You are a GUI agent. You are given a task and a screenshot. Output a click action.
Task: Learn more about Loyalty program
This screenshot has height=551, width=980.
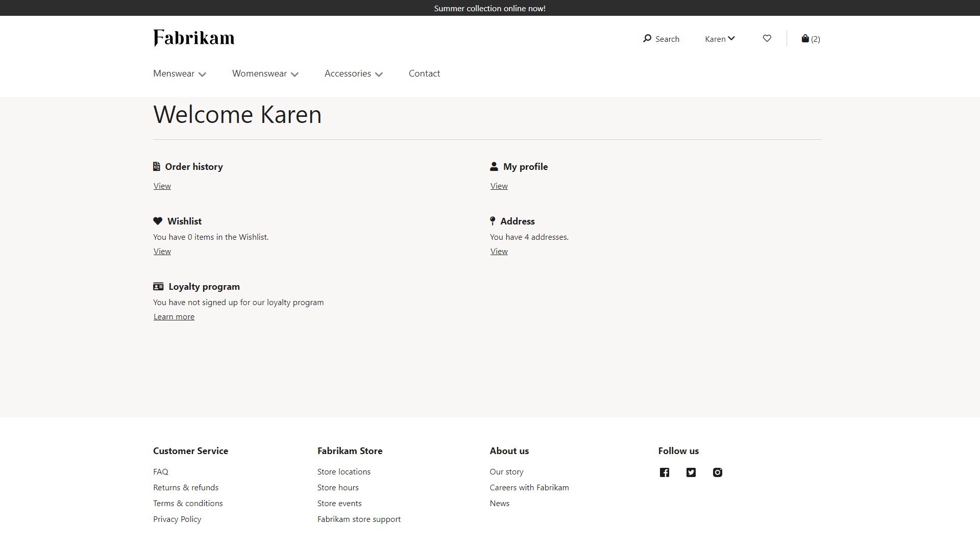(174, 316)
